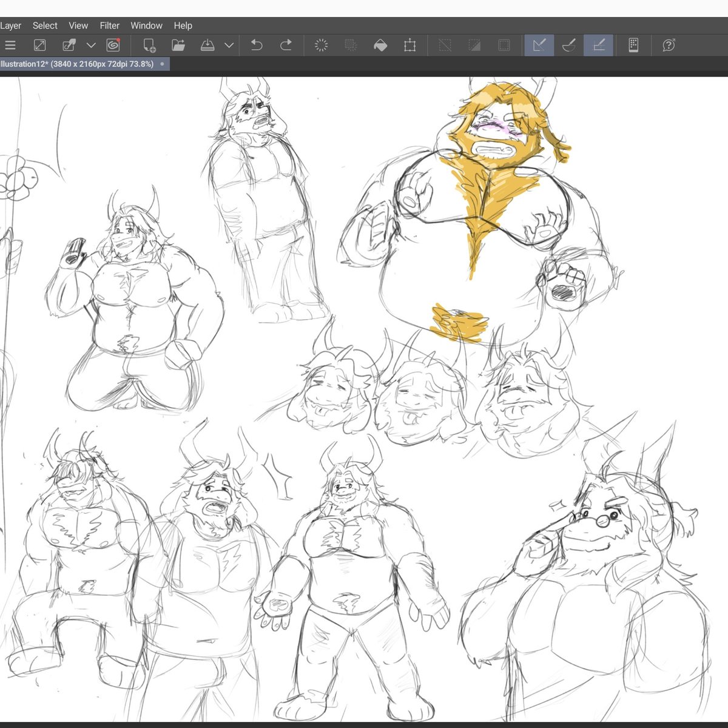Open an existing file
Screen dimensions: 728x728
pos(178,45)
